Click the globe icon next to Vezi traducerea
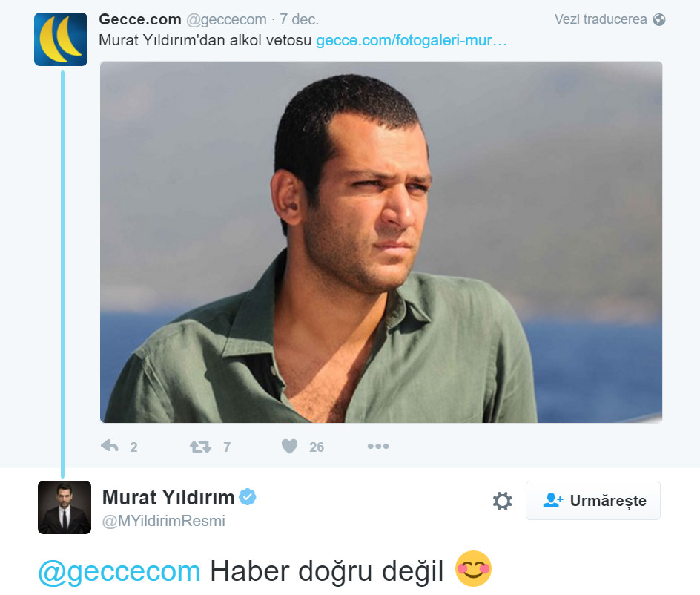The width and height of the screenshot is (700, 595). point(659,19)
